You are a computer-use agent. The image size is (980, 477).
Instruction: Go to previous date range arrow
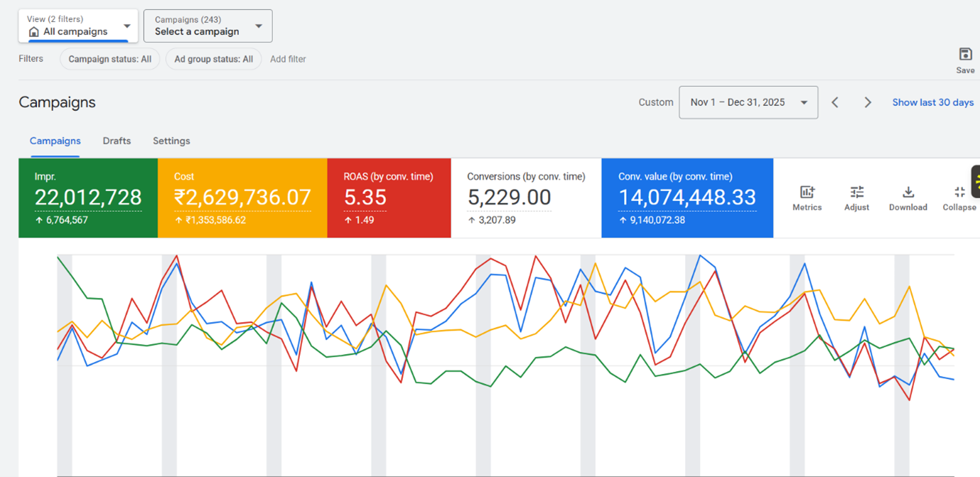835,102
